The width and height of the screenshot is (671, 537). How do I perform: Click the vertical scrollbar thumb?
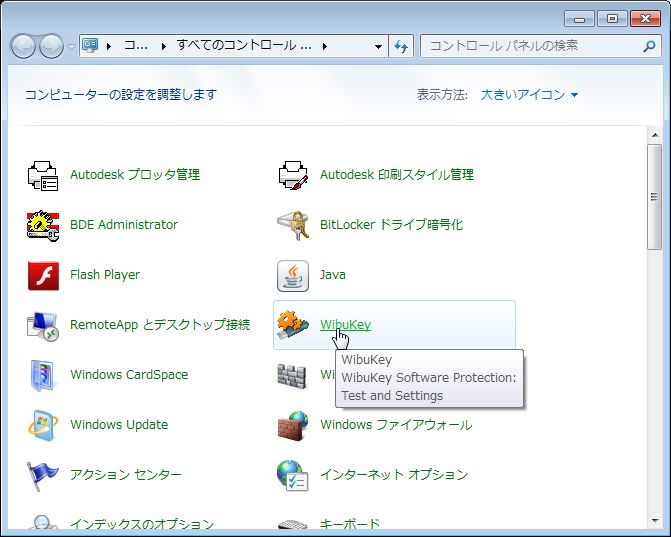[654, 197]
